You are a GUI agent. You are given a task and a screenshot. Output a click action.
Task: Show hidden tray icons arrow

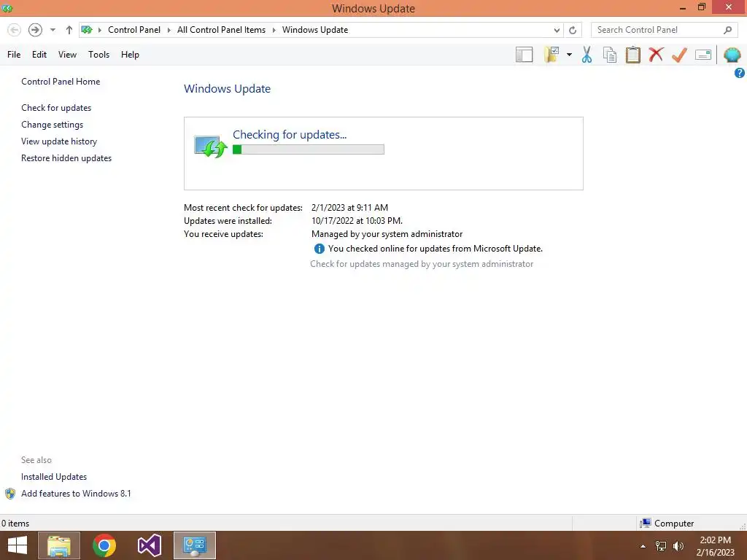click(x=643, y=546)
